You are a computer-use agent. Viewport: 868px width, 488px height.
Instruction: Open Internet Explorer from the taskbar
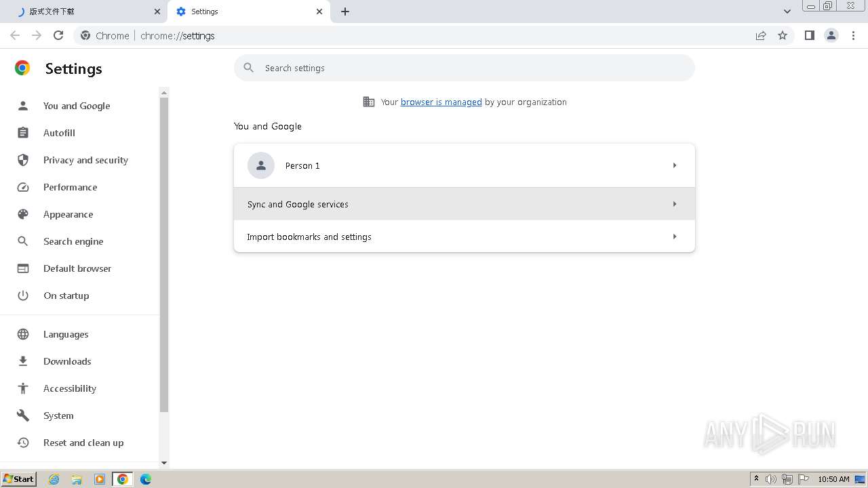pyautogui.click(x=54, y=479)
